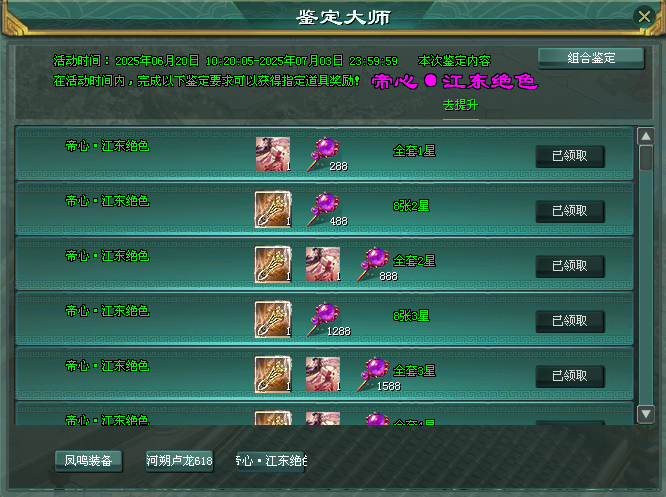Follow the 去提升 link
This screenshot has width=666, height=497.
tap(461, 105)
